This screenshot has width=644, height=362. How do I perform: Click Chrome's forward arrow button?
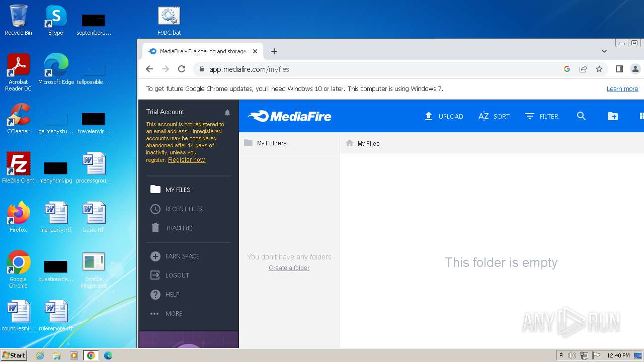166,69
